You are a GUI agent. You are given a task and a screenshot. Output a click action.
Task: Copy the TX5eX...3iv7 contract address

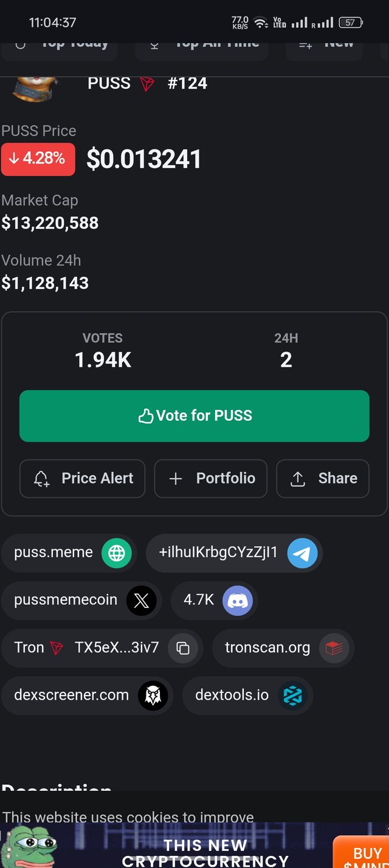(183, 648)
